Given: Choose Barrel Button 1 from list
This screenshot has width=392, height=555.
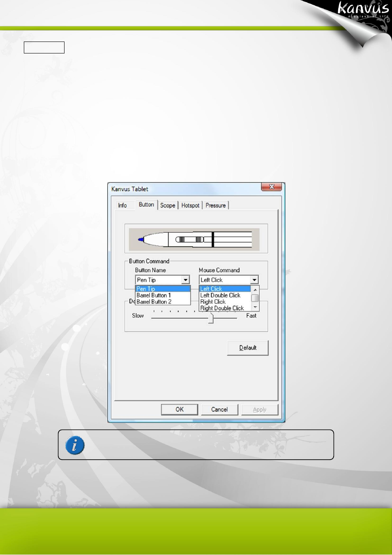Looking at the screenshot, I should click(163, 295).
